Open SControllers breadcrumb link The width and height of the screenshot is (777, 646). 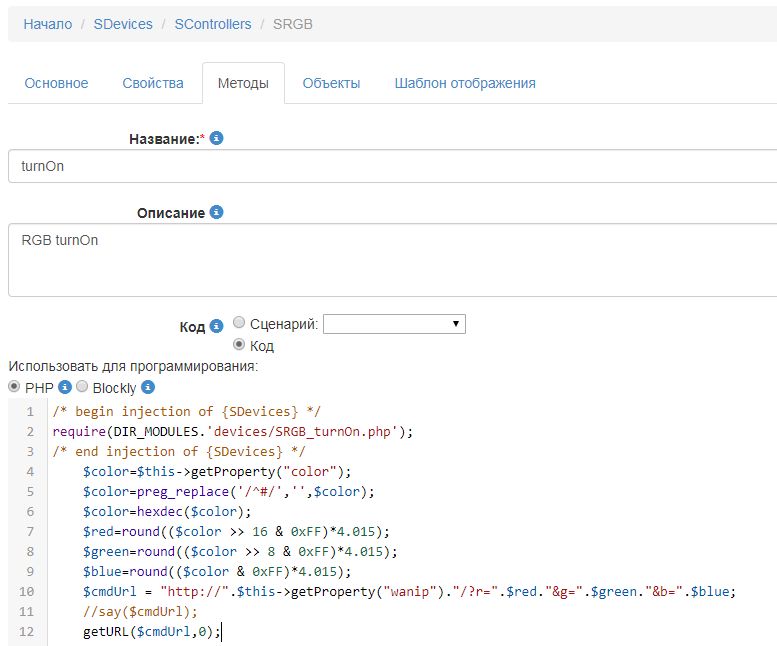click(213, 24)
